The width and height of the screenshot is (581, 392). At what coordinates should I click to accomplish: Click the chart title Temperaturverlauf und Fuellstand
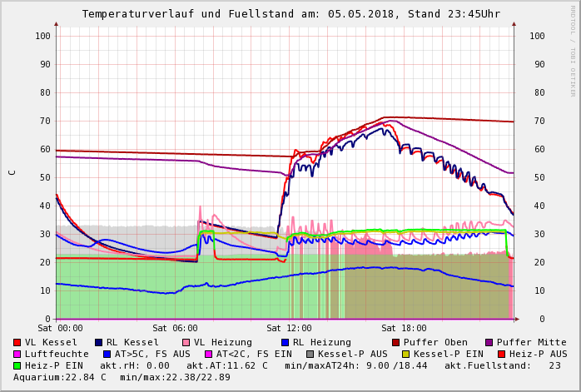pyautogui.click(x=290, y=14)
